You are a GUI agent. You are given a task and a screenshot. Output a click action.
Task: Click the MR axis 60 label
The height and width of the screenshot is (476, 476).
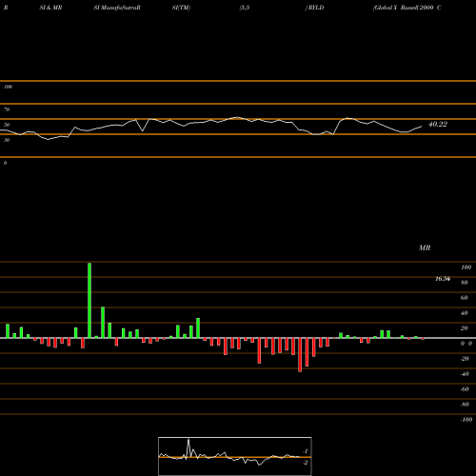pyautogui.click(x=465, y=298)
